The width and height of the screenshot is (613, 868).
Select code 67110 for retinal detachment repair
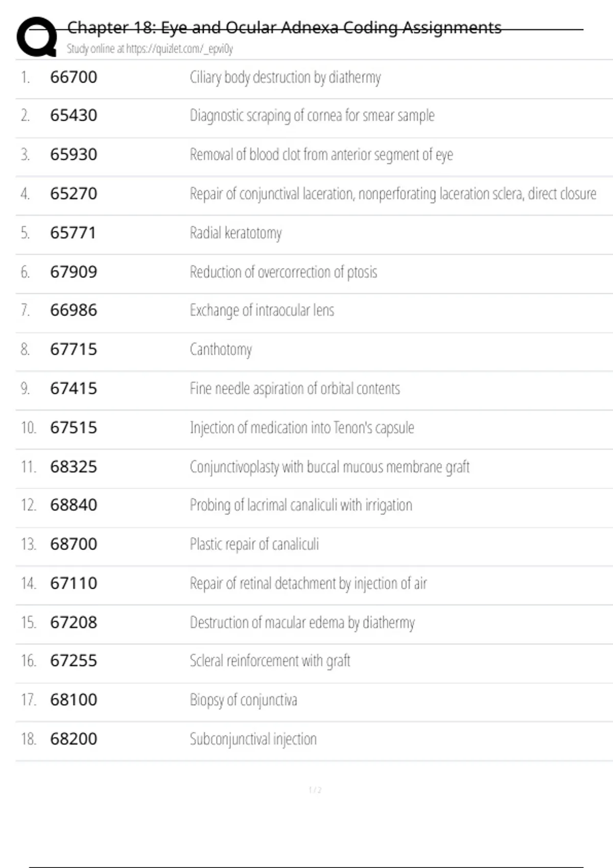[74, 583]
